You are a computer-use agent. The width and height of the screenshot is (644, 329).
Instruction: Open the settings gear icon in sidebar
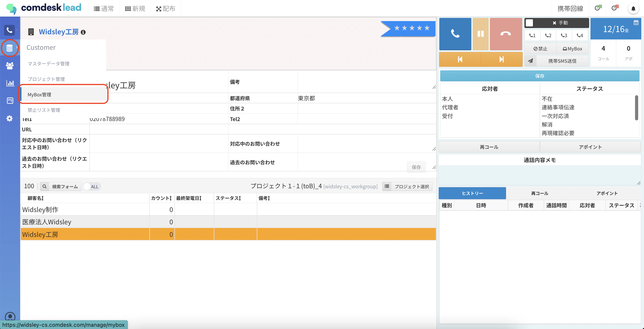click(9, 118)
